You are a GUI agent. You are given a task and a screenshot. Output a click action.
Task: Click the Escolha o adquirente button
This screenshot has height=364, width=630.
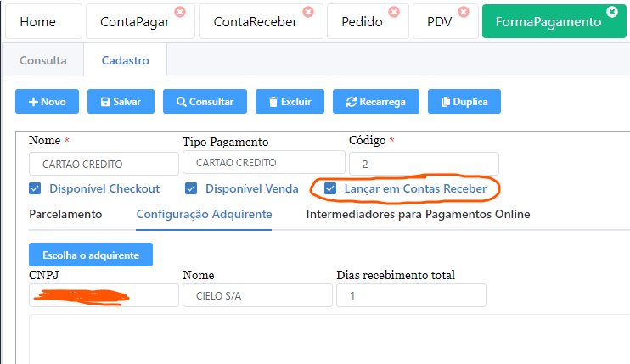click(x=90, y=254)
